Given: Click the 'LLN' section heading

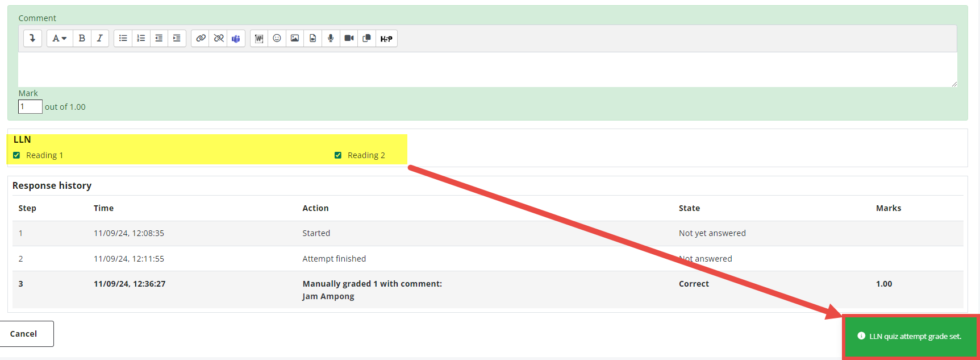Looking at the screenshot, I should [x=22, y=139].
